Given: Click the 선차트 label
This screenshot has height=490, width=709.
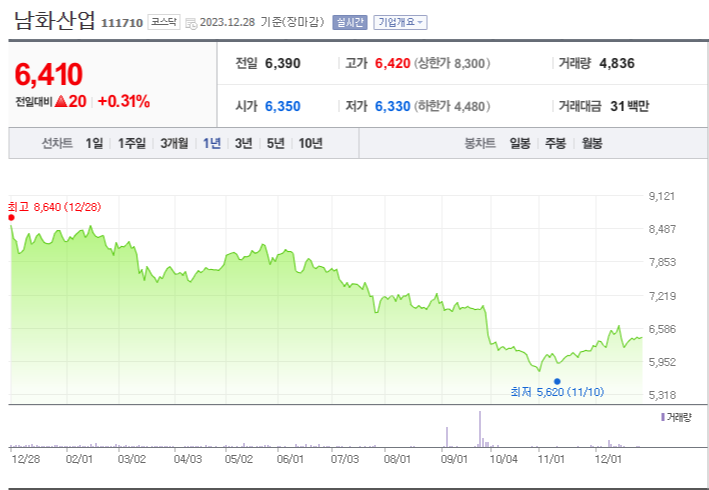Looking at the screenshot, I should [x=57, y=143].
